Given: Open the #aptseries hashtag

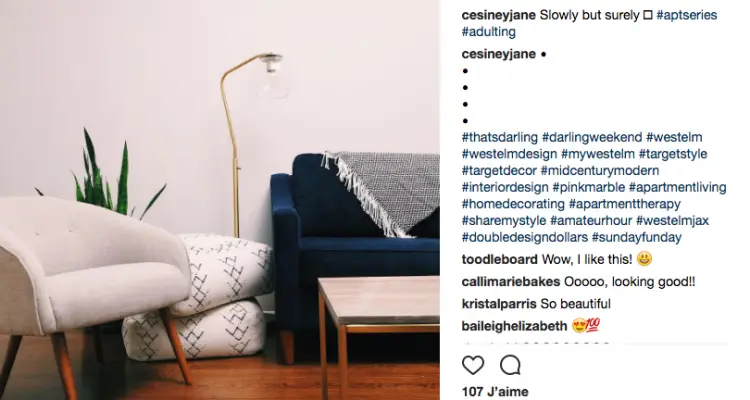Looking at the screenshot, I should pos(687,15).
